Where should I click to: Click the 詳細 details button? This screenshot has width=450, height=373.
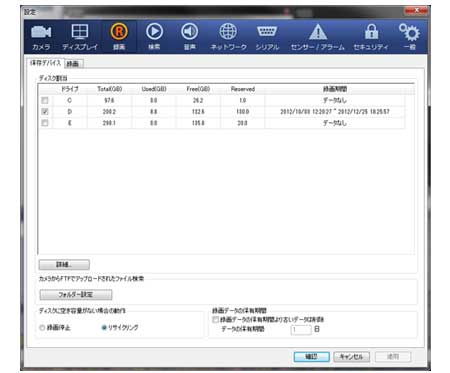click(64, 265)
